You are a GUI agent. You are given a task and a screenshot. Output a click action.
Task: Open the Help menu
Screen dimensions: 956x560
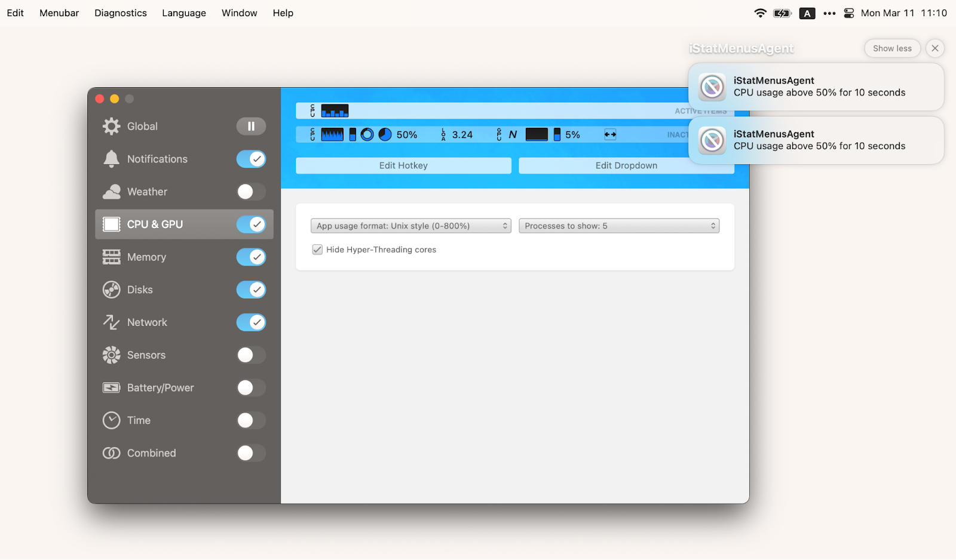(283, 13)
